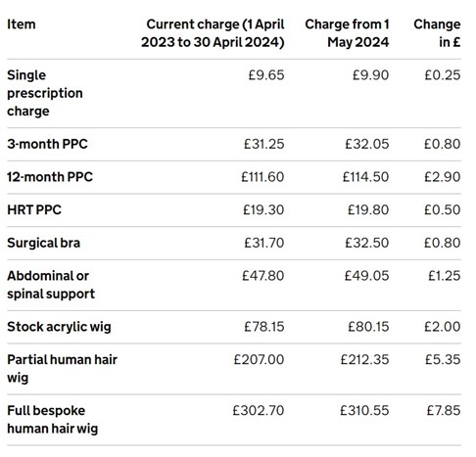Click Full bespoke human hair wig label
Image resolution: width=476 pixels, height=457 pixels.
click(x=53, y=420)
